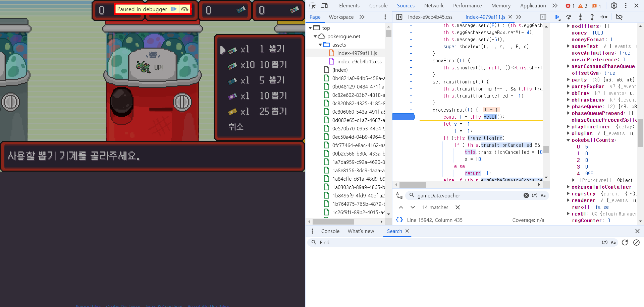Image resolution: width=644 pixels, height=307 pixels.
Task: Toggle the navigator sidebar icon
Action: [x=399, y=17]
